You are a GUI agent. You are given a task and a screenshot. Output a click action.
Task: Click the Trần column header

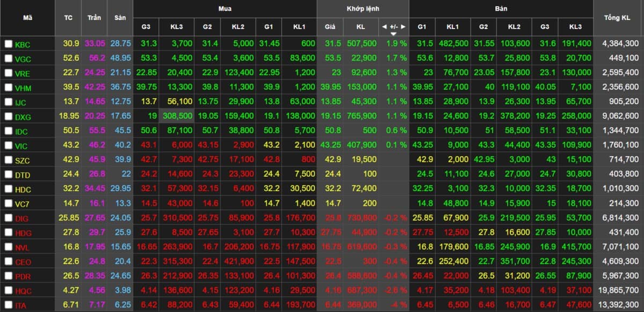click(93, 17)
